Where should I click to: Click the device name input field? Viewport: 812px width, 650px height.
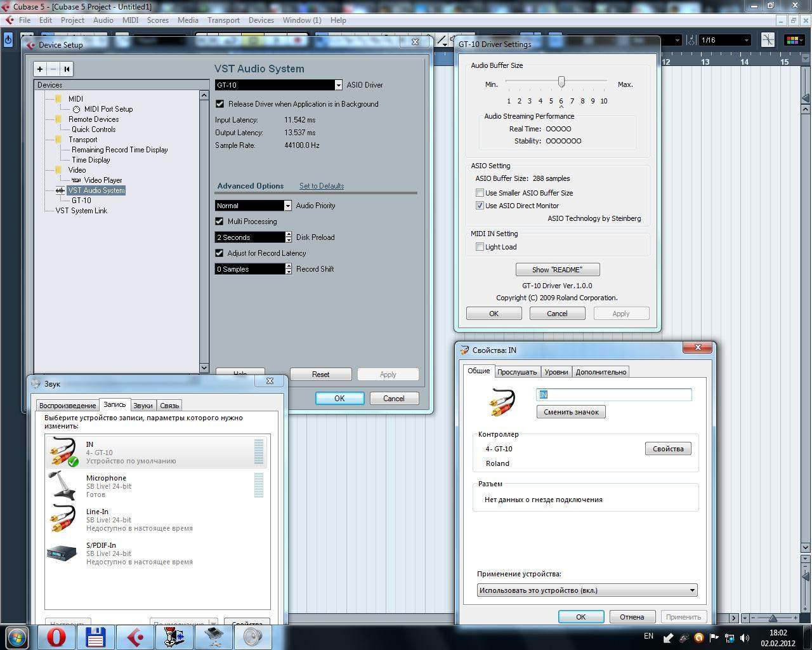[x=613, y=395]
